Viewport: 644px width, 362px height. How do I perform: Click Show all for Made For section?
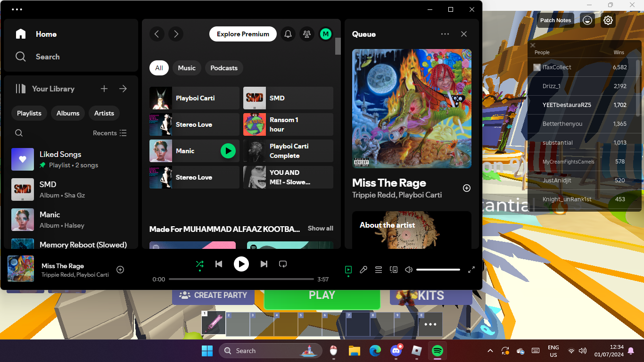[x=321, y=228]
